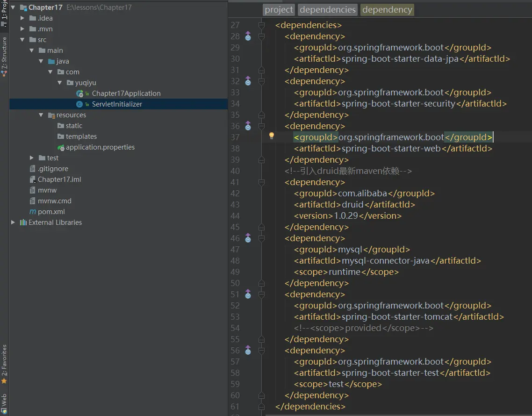Open the Structure tool window tab
Viewport: 532px width, 416px height.
pyautogui.click(x=4, y=52)
